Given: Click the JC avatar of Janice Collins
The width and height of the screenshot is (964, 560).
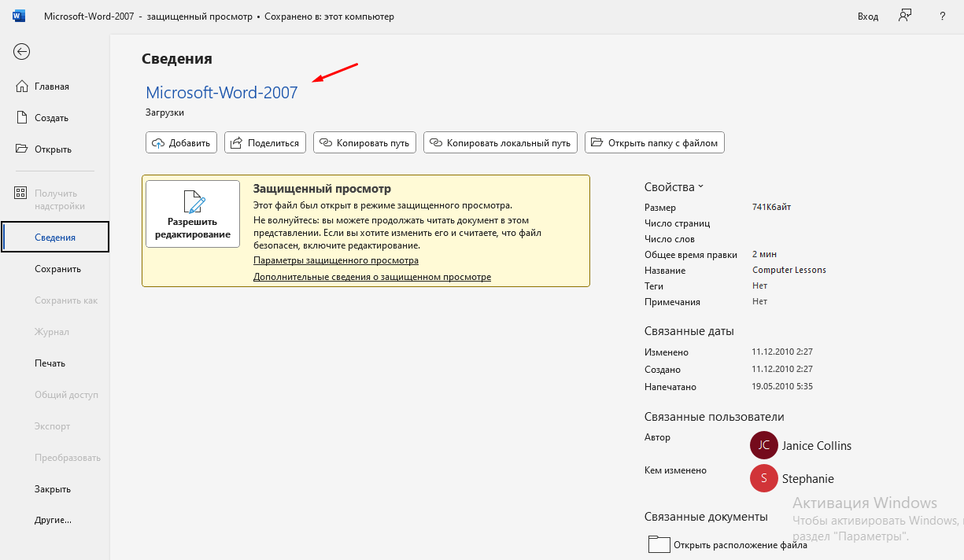Looking at the screenshot, I should coord(763,445).
